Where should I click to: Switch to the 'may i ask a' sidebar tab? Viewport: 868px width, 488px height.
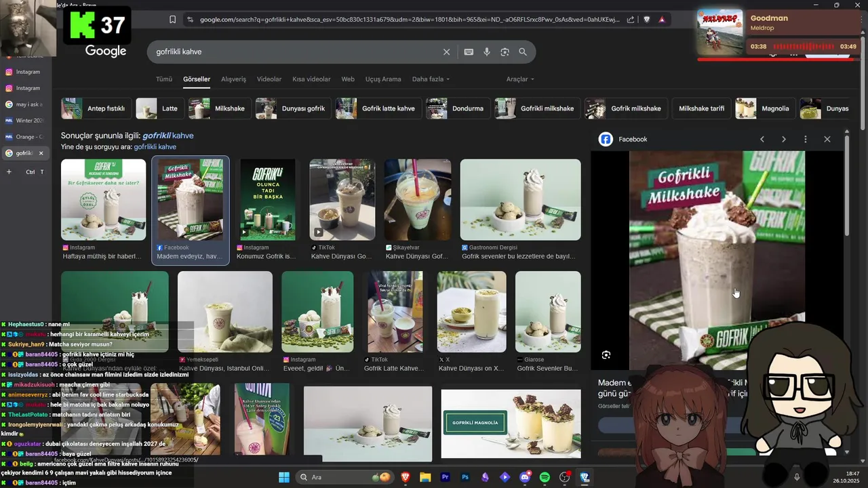pos(25,104)
